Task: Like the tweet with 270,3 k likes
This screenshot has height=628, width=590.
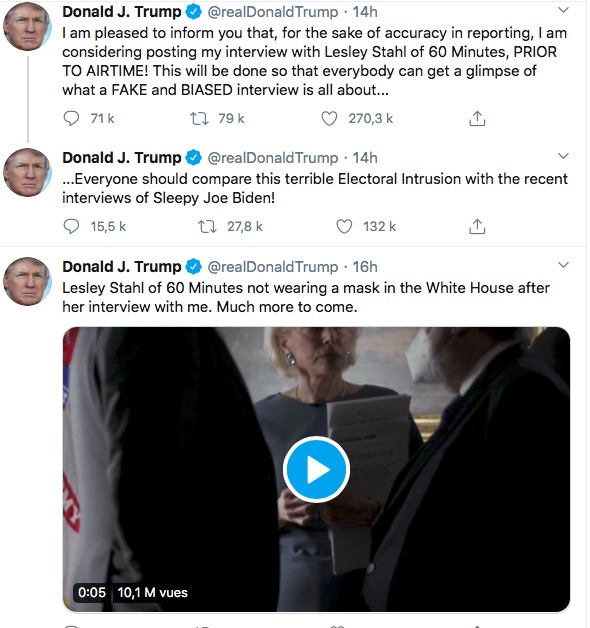Action: (329, 119)
